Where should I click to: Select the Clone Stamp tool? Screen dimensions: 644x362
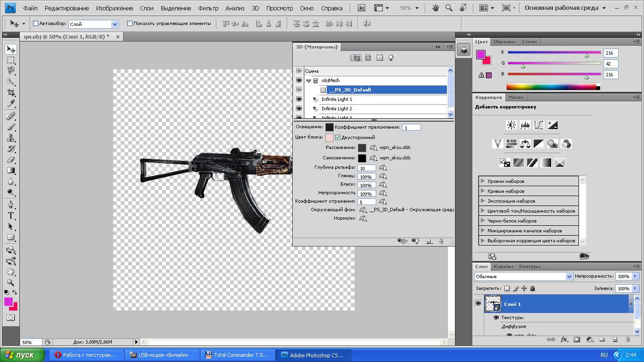point(11,138)
